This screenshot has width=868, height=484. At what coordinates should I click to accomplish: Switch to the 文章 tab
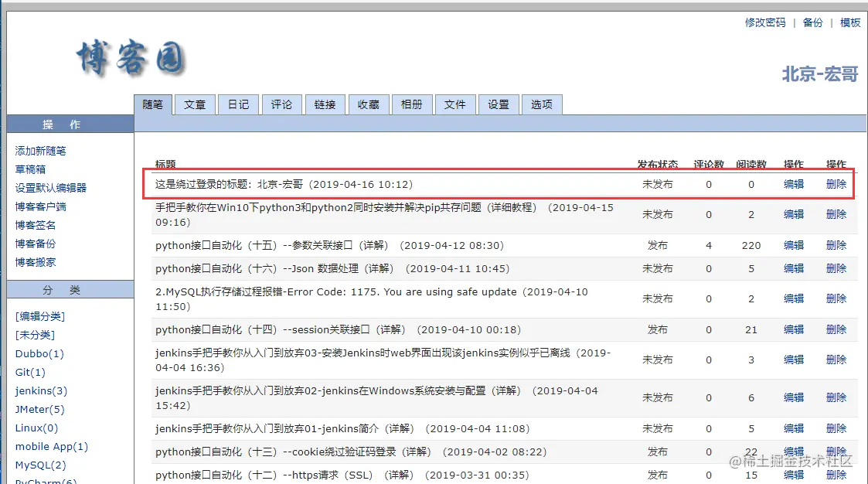point(195,104)
